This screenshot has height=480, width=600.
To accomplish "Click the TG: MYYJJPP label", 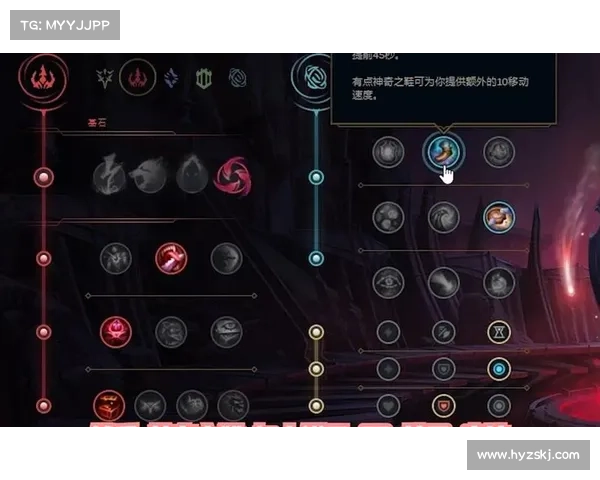I will (x=65, y=25).
